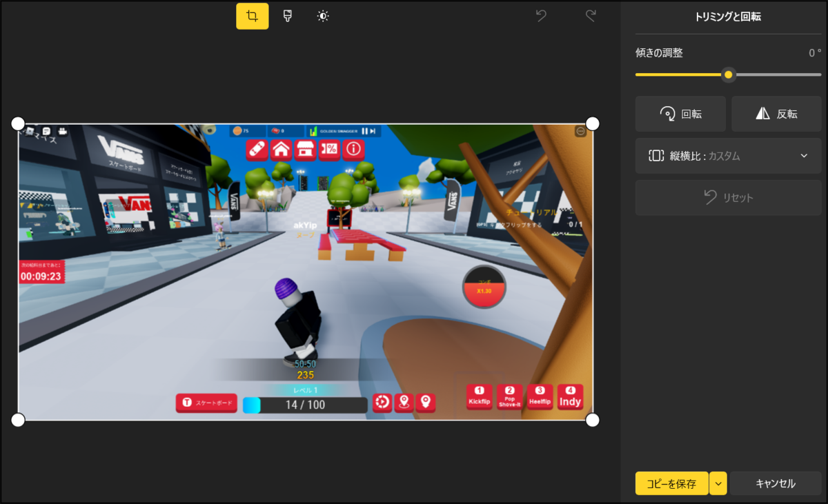
Task: Click the redo arrow icon
Action: [x=591, y=16]
